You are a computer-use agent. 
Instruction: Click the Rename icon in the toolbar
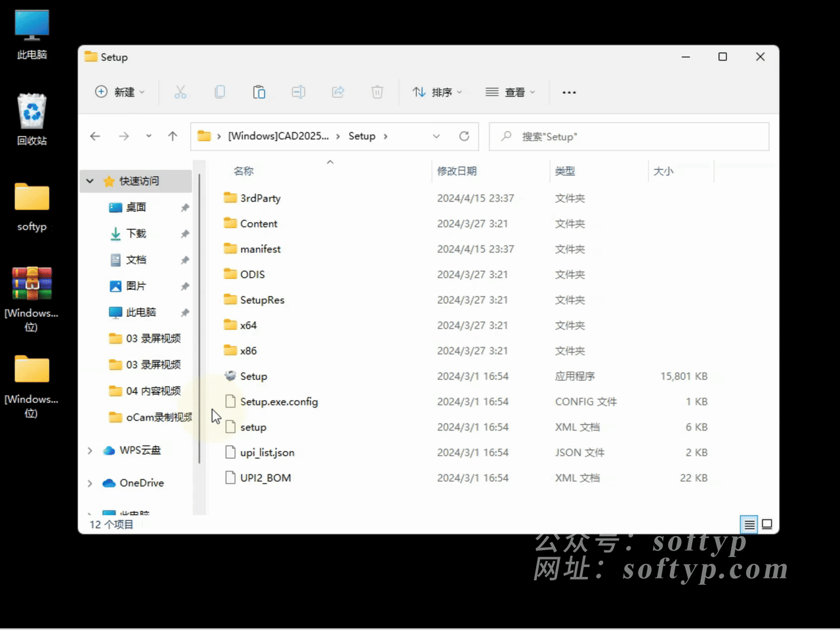point(299,92)
